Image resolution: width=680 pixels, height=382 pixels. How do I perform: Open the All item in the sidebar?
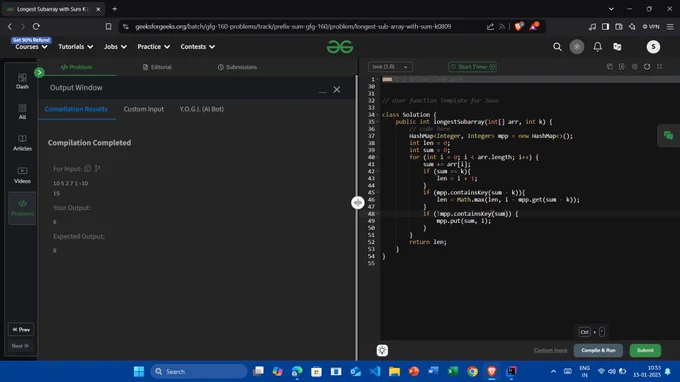coord(22,111)
